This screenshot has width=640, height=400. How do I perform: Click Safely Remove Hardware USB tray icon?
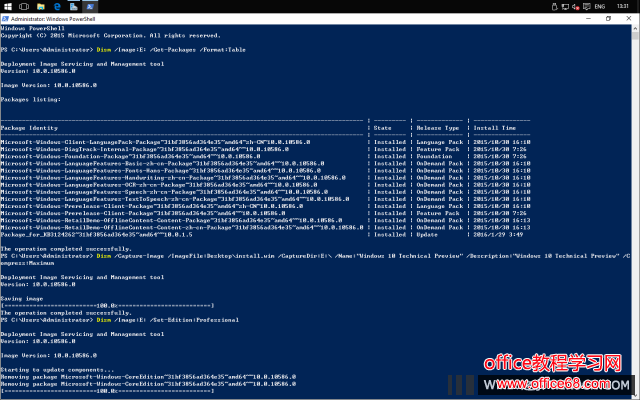coord(554,6)
